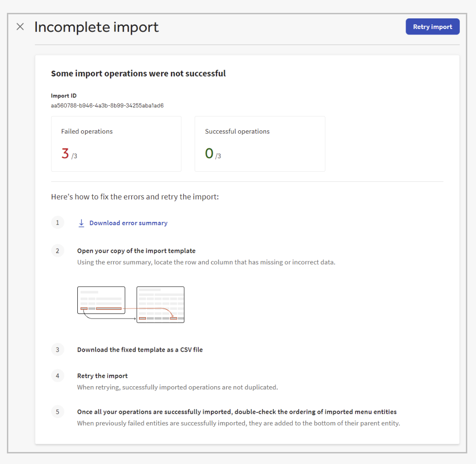Select the step 1 number circle
This screenshot has width=476, height=464.
[x=58, y=223]
